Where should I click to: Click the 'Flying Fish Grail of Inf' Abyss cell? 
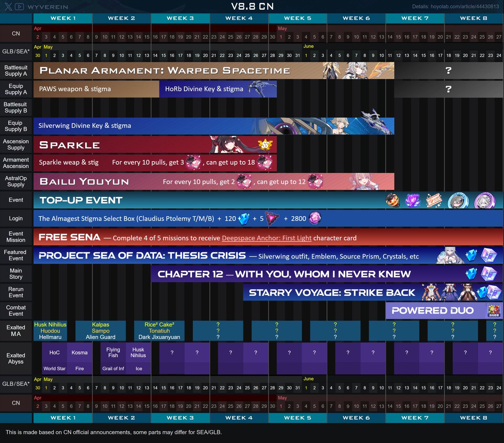click(x=113, y=358)
